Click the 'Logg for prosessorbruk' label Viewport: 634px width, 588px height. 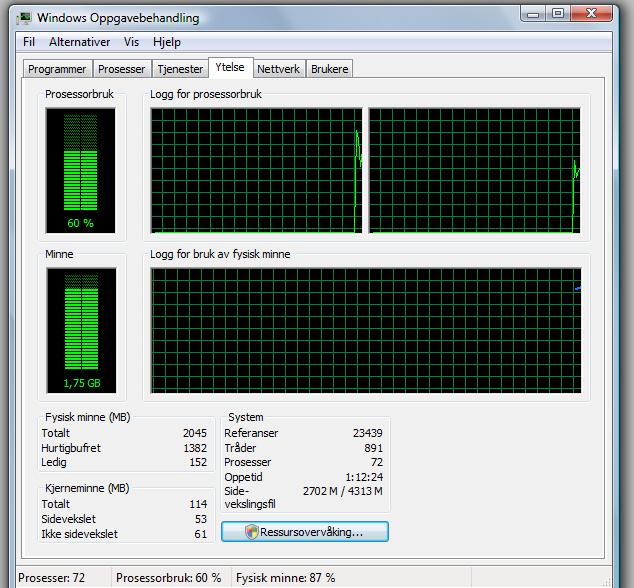[206, 94]
